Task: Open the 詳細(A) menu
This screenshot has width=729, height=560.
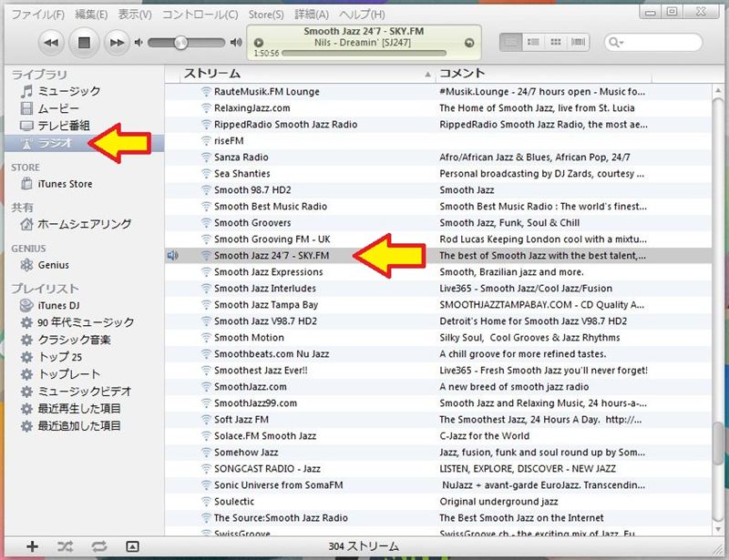Action: (x=312, y=15)
